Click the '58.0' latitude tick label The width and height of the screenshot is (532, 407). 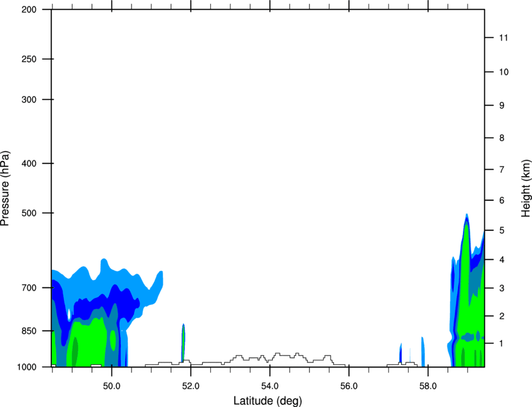428,386
